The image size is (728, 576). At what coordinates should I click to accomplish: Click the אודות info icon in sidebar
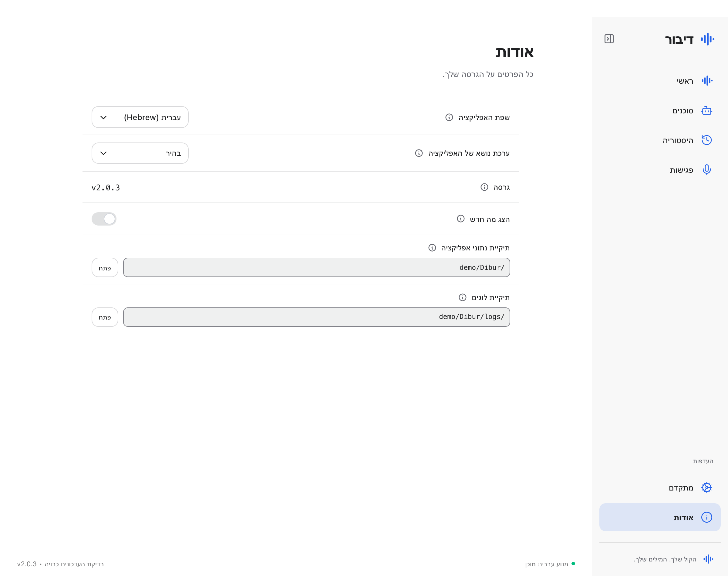tap(706, 517)
